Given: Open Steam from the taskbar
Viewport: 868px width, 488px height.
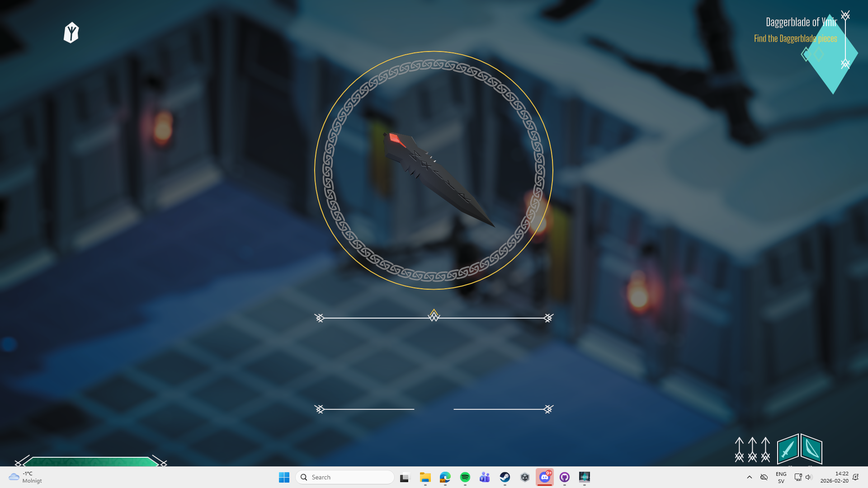Looking at the screenshot, I should [505, 477].
